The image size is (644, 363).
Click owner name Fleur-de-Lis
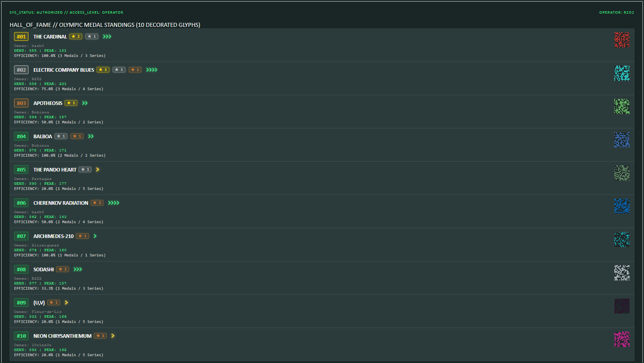[x=47, y=312]
